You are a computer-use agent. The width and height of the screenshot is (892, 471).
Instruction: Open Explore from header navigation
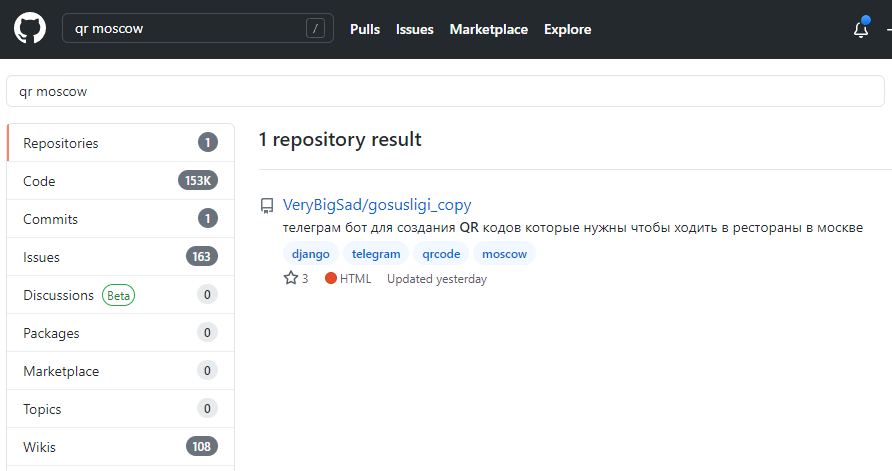tap(567, 29)
